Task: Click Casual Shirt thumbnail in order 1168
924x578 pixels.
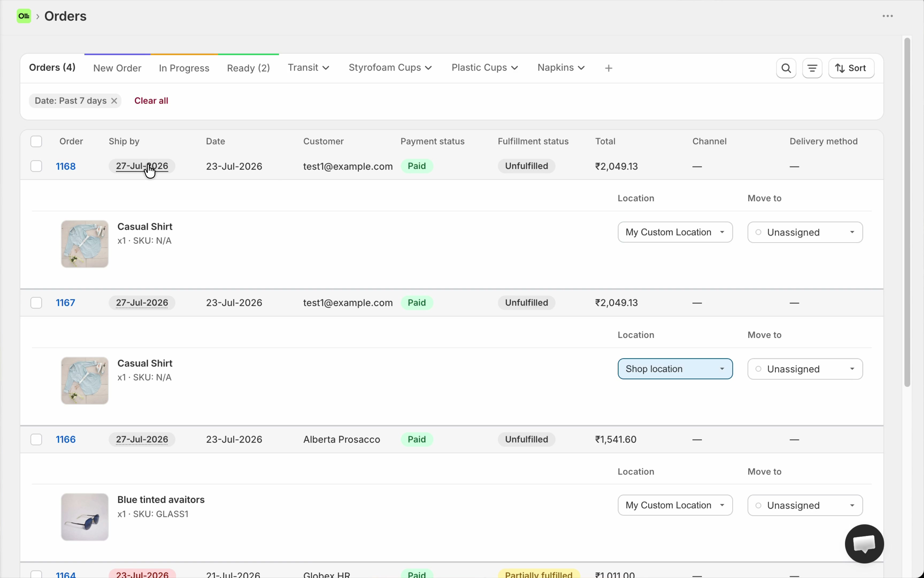Action: coord(85,244)
